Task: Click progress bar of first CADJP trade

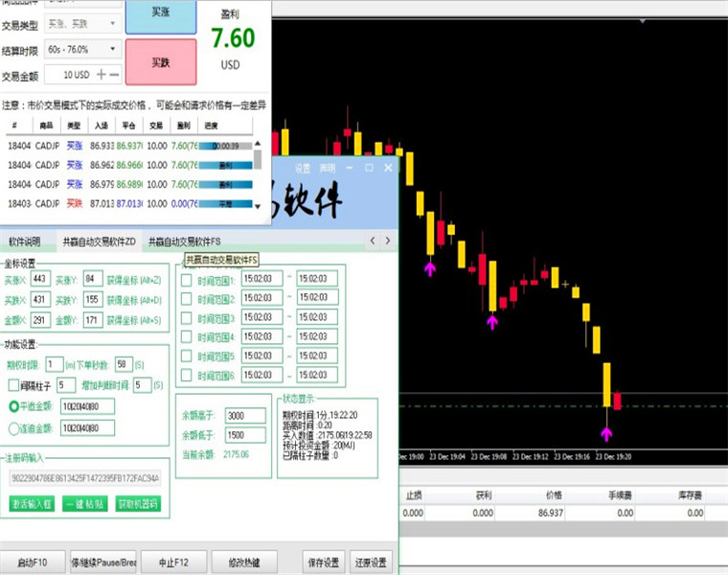Action: (226, 146)
